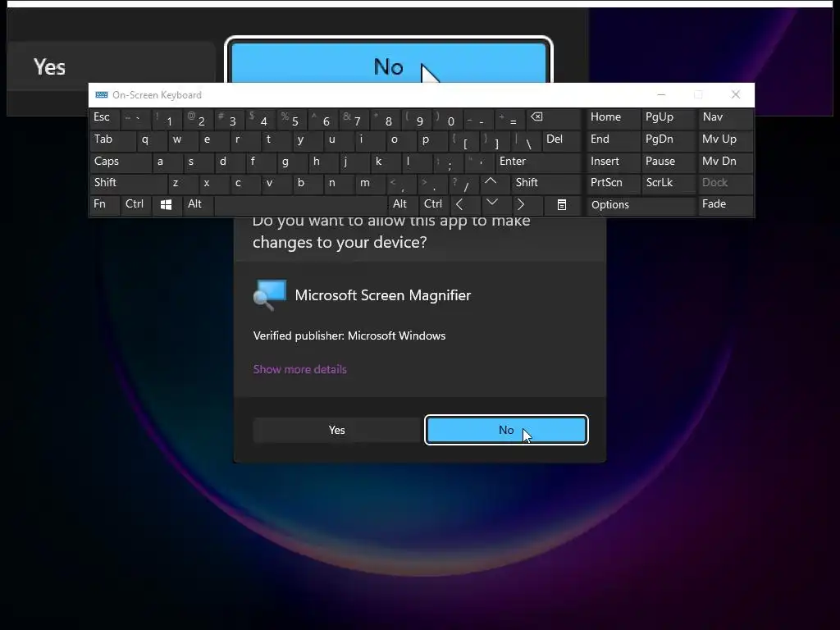Tap the 0 key
The width and height of the screenshot is (840, 630).
click(x=447, y=119)
